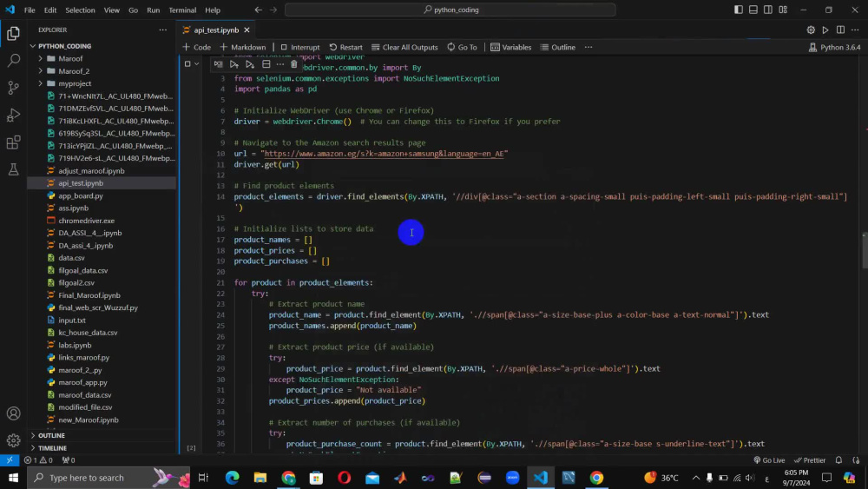The width and height of the screenshot is (868, 489).
Task: Open the Amazon URL link in code
Action: [x=385, y=154]
